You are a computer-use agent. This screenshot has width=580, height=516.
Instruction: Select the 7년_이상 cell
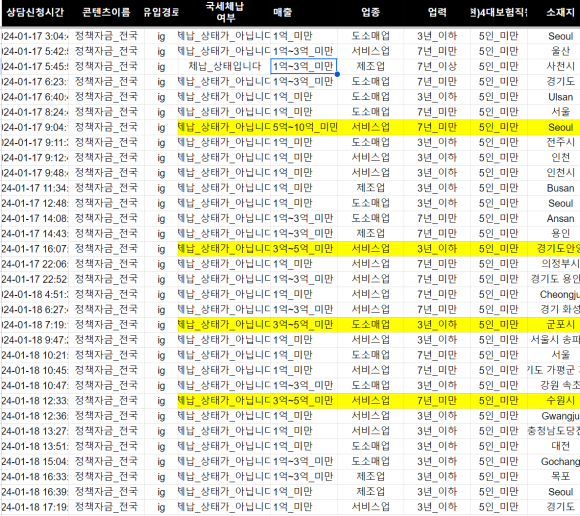437,67
